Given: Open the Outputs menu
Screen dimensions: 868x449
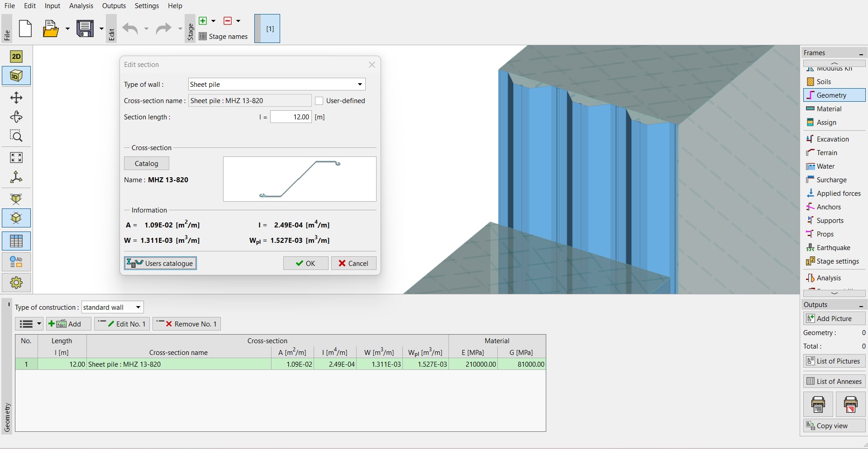Looking at the screenshot, I should pos(114,6).
